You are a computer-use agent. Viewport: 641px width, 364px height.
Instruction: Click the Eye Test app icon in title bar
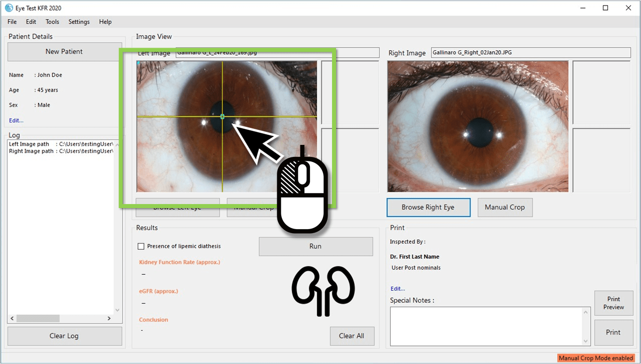click(9, 8)
